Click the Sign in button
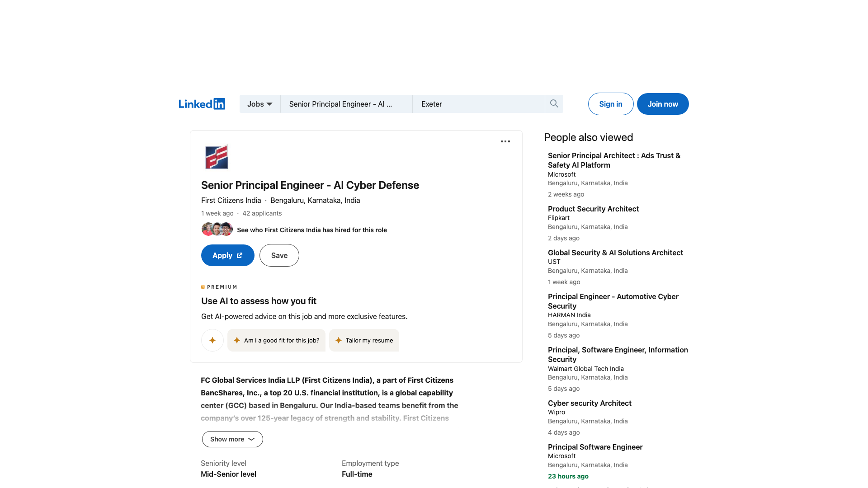Screen dimensions: 868x488 [611, 104]
